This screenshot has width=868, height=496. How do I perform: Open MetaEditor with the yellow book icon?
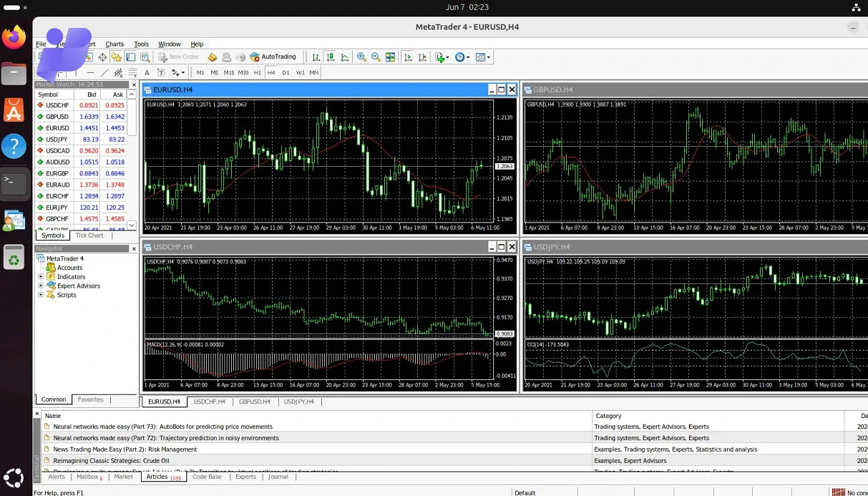[x=212, y=57]
